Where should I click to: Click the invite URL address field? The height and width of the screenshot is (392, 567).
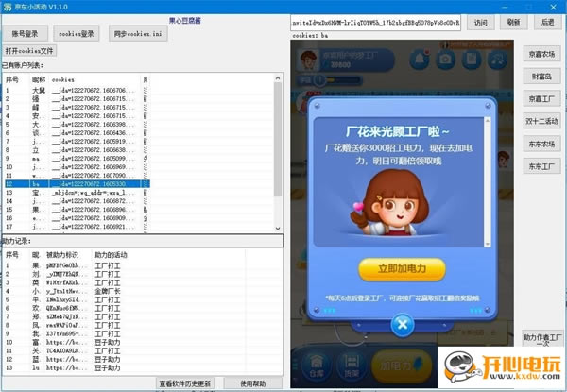[377, 22]
